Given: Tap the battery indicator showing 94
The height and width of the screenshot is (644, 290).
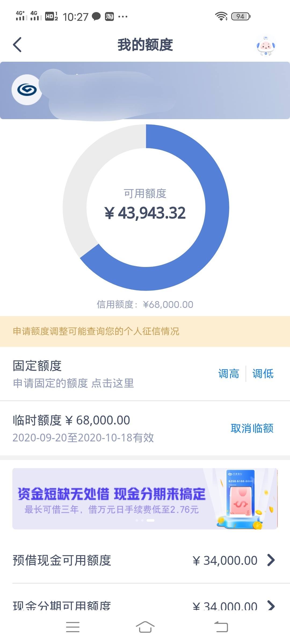Looking at the screenshot, I should point(241,16).
